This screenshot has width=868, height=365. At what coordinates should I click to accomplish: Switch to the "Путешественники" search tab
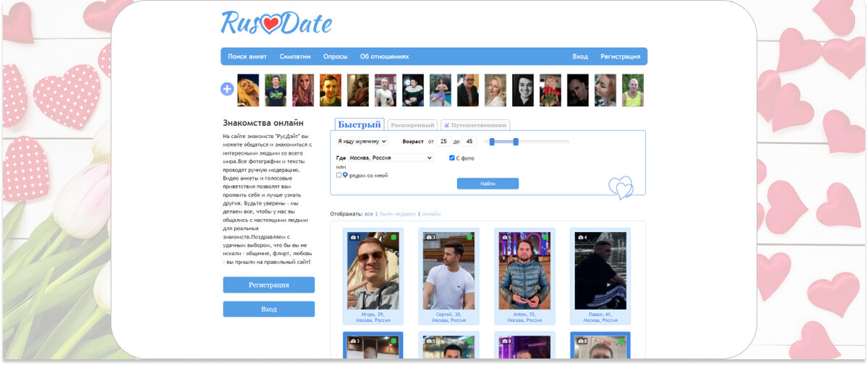(475, 125)
